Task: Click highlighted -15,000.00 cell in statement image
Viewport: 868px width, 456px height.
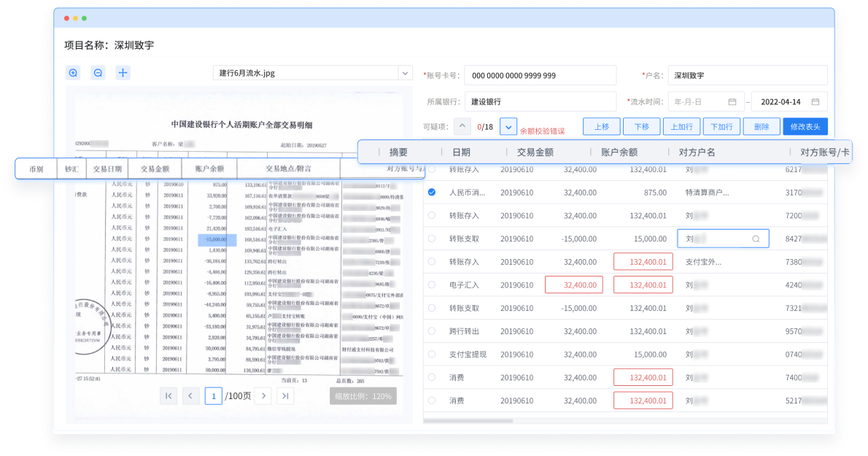Action: (x=217, y=239)
